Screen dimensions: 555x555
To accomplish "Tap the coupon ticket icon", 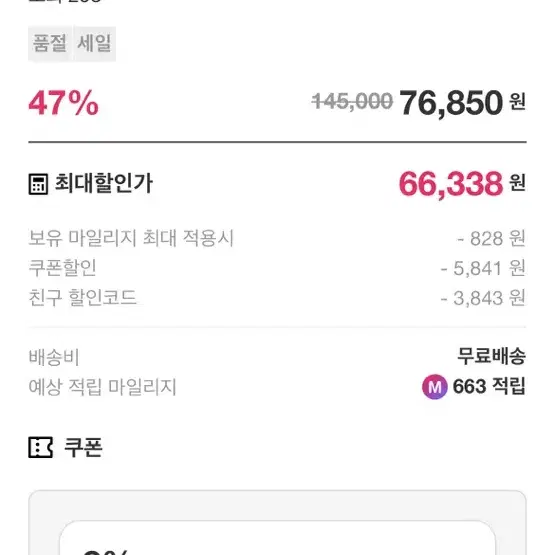I will pyautogui.click(x=40, y=447).
